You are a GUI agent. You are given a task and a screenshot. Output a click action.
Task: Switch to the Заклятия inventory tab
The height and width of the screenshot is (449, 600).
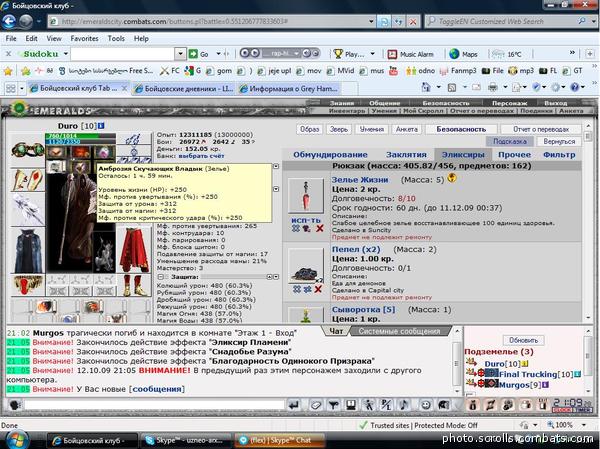(x=406, y=155)
